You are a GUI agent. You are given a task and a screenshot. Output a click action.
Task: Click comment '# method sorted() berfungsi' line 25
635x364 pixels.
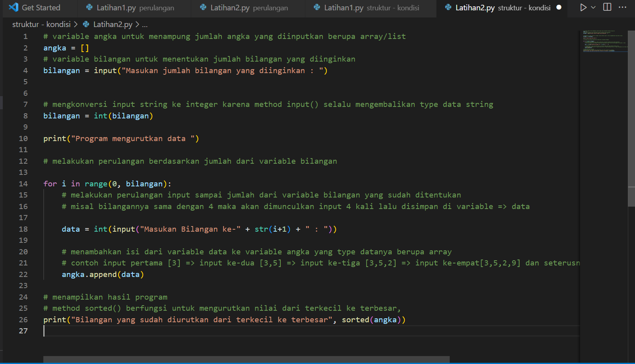222,308
